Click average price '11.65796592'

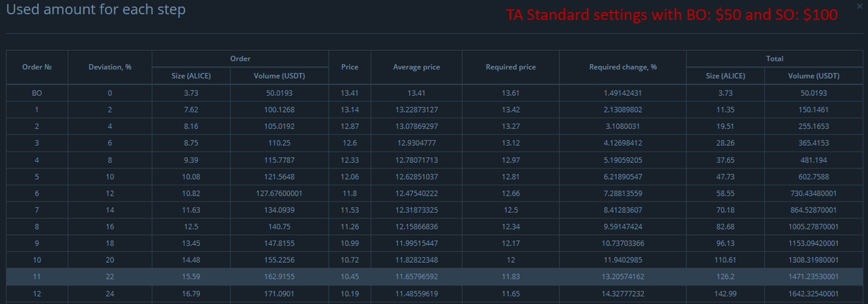[x=417, y=276]
